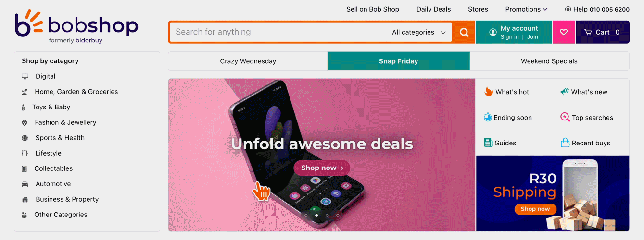Expand the All categories dropdown
The width and height of the screenshot is (644, 240).
tap(418, 32)
